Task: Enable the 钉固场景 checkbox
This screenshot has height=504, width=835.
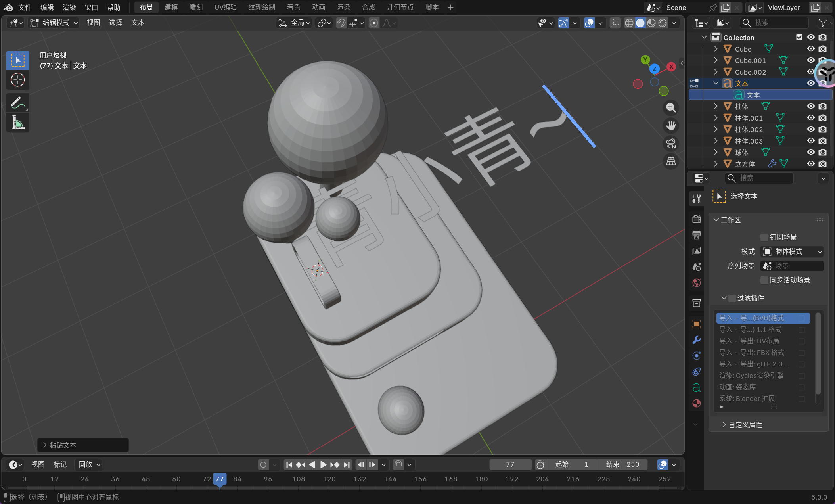Action: tap(764, 237)
